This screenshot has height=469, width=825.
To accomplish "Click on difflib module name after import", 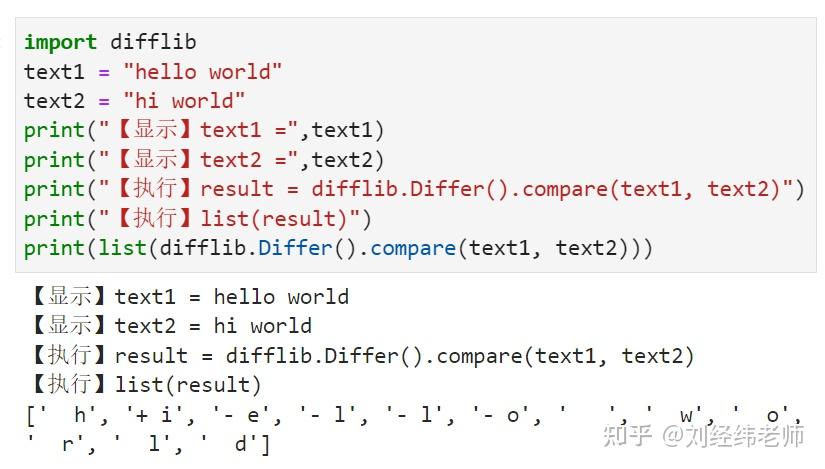I will click(x=153, y=42).
